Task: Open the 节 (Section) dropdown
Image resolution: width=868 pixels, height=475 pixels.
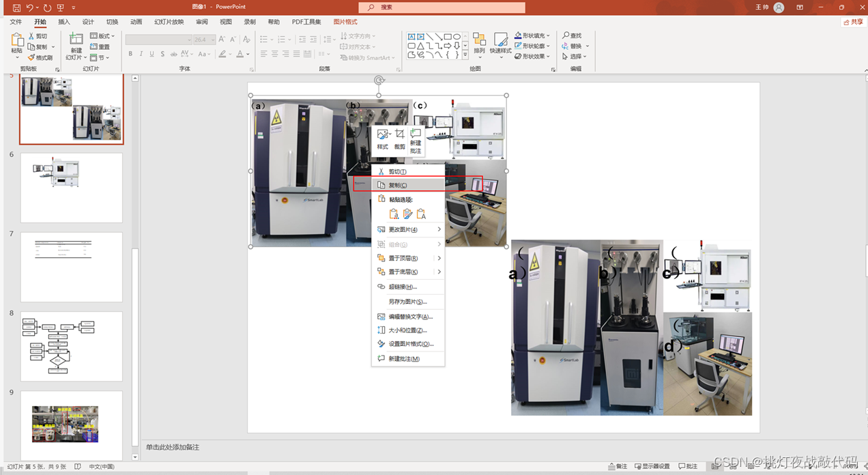Action: [99, 58]
